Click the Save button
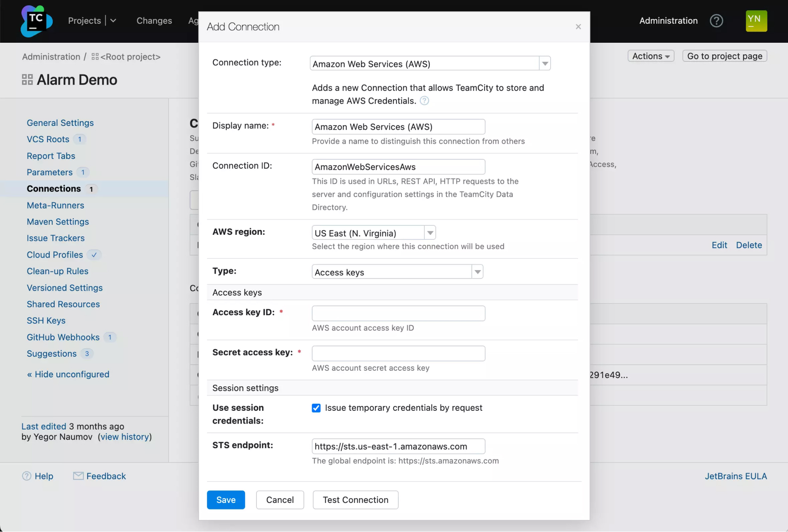Image resolution: width=788 pixels, height=532 pixels. [225, 499]
